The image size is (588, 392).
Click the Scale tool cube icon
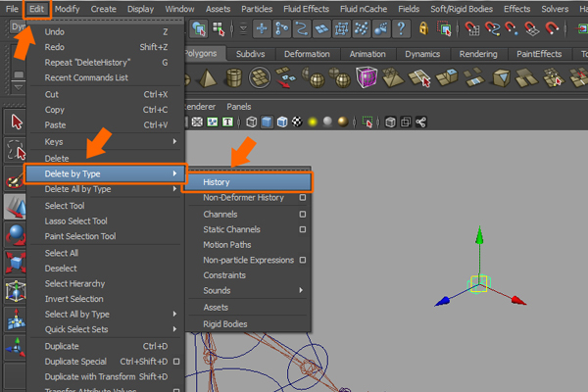[x=16, y=263]
